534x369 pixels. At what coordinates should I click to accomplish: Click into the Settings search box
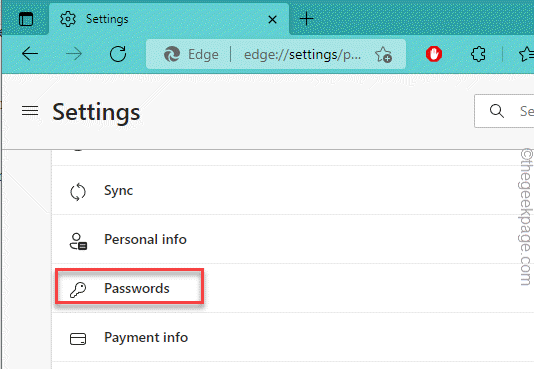[504, 111]
